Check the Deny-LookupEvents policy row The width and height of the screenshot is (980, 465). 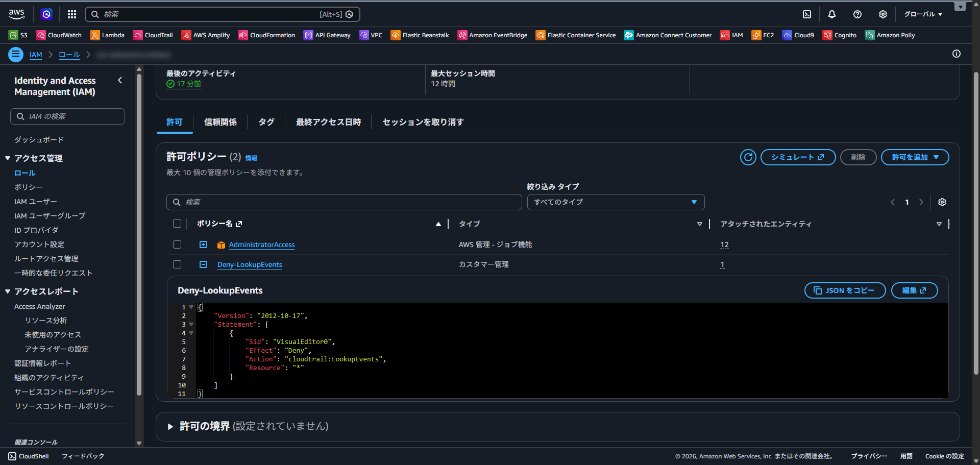(x=177, y=264)
